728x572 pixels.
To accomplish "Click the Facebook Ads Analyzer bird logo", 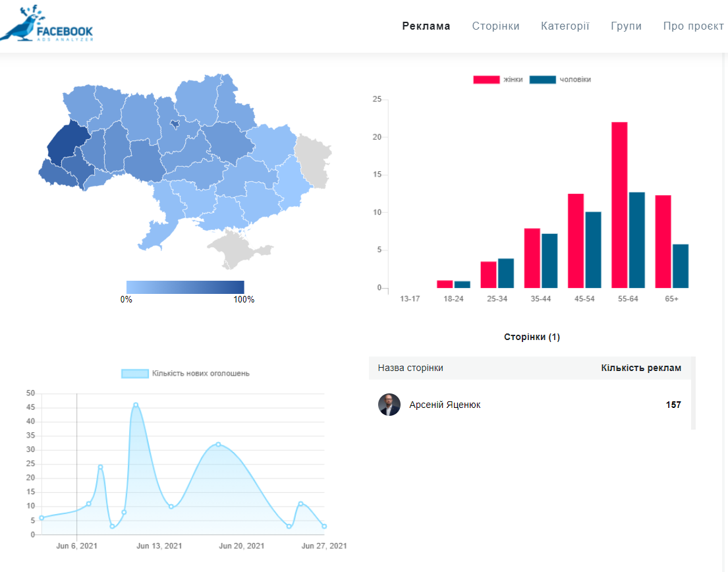I will [46, 24].
